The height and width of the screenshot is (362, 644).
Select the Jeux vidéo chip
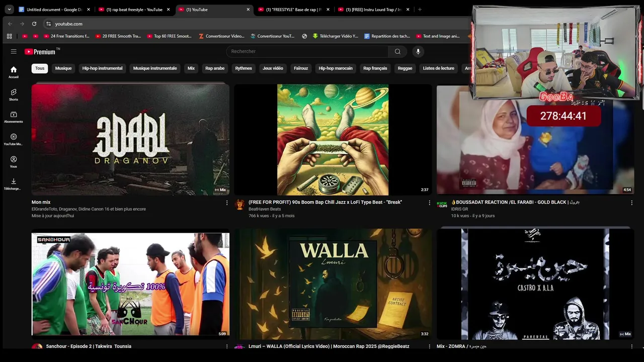[x=273, y=68]
